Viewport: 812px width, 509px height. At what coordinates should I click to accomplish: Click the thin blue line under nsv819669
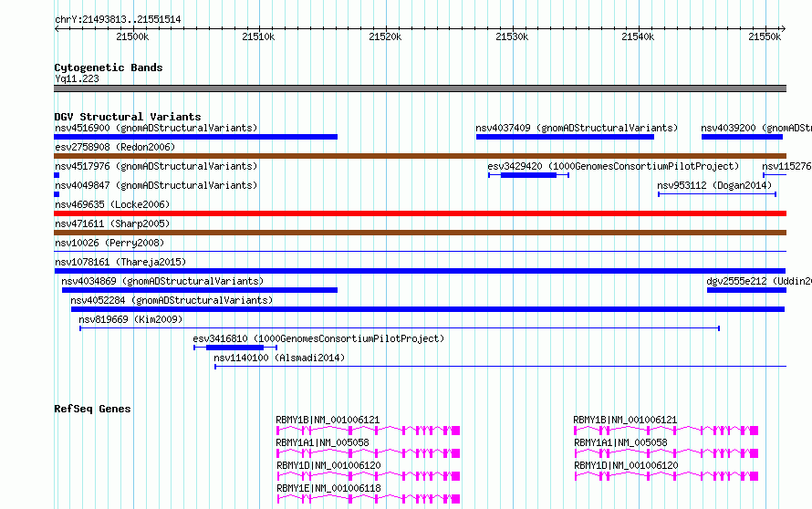tap(400, 328)
